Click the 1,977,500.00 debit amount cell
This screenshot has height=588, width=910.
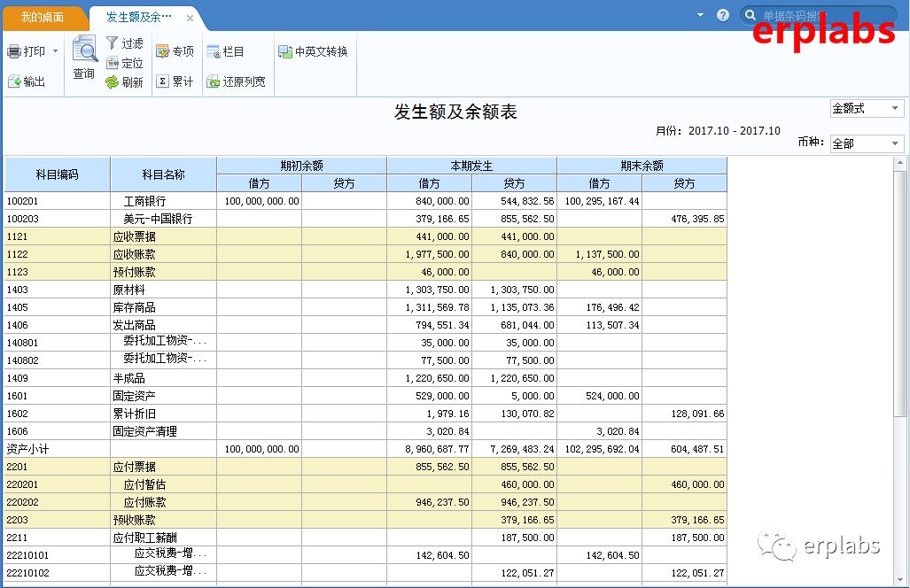pos(430,254)
